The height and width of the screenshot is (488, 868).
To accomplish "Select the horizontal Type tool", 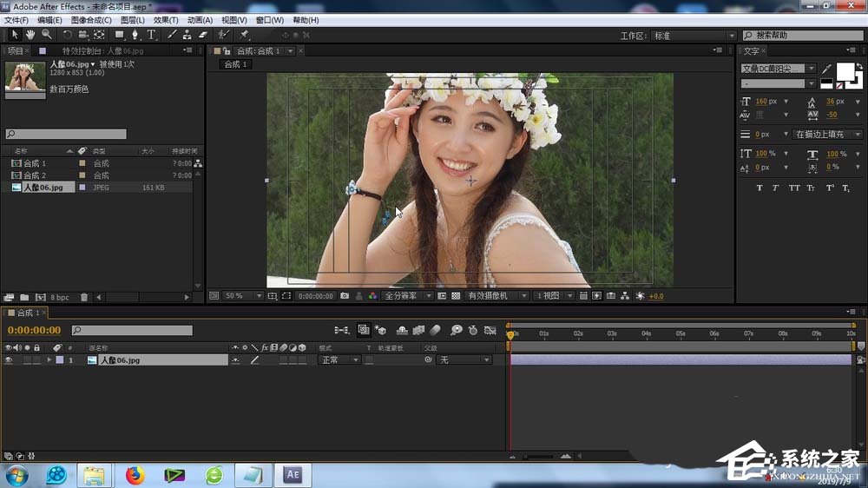I will click(151, 35).
